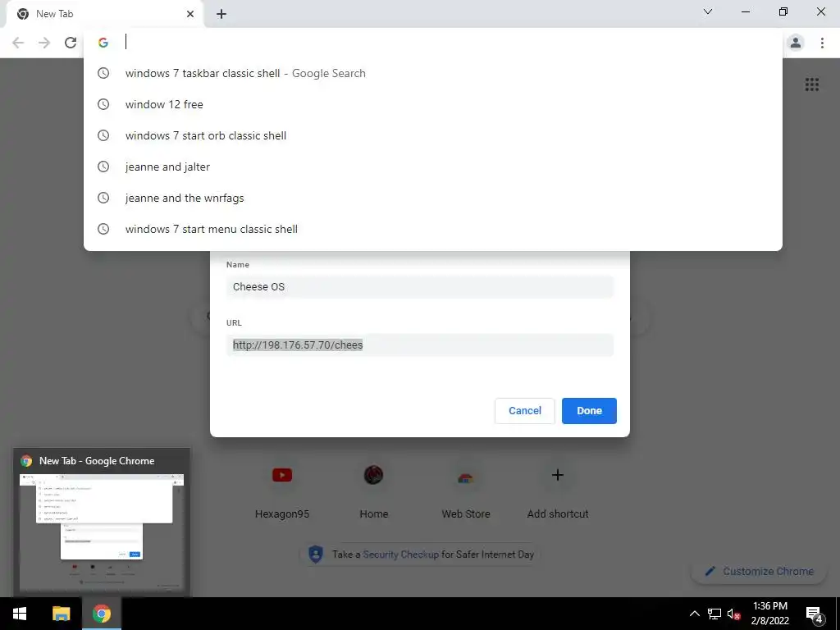Image resolution: width=840 pixels, height=630 pixels.
Task: Click clock icon beside jeanne and the wnrfags
Action: tap(103, 198)
